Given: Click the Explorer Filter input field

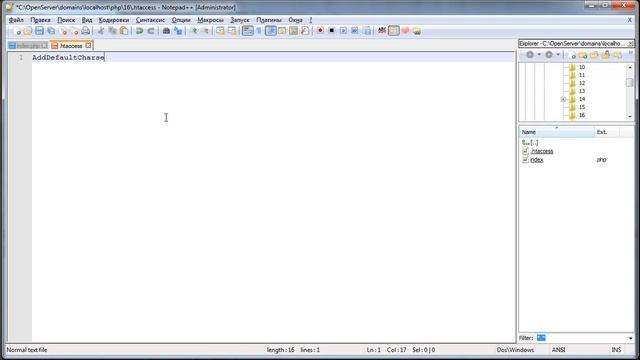Looking at the screenshot, I should [x=581, y=338].
